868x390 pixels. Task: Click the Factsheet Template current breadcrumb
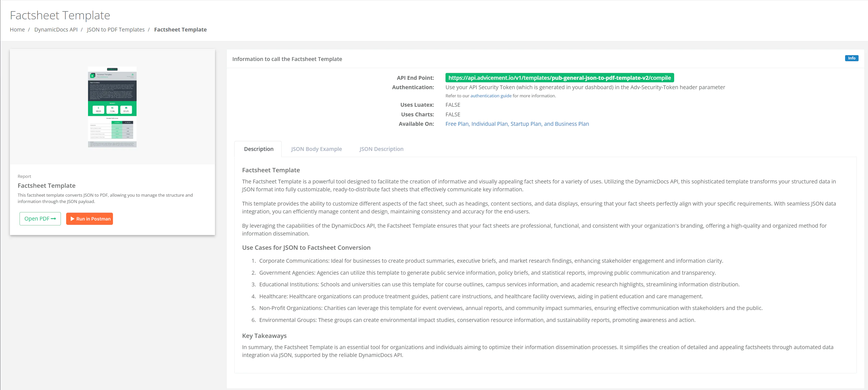(180, 30)
